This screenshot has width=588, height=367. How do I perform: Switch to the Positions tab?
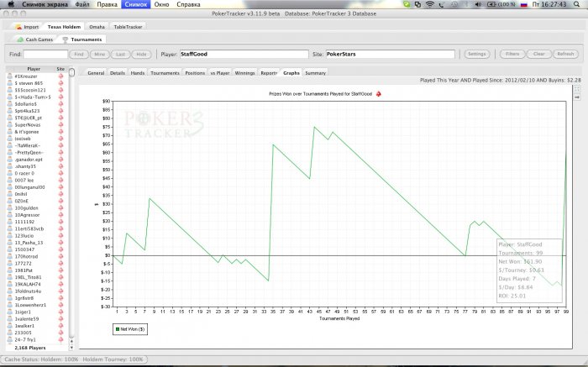point(195,73)
